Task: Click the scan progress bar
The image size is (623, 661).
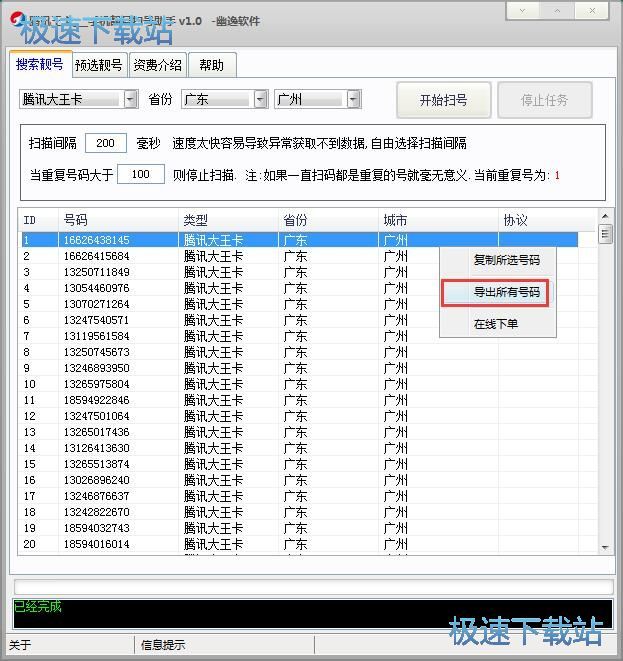Action: (314, 587)
